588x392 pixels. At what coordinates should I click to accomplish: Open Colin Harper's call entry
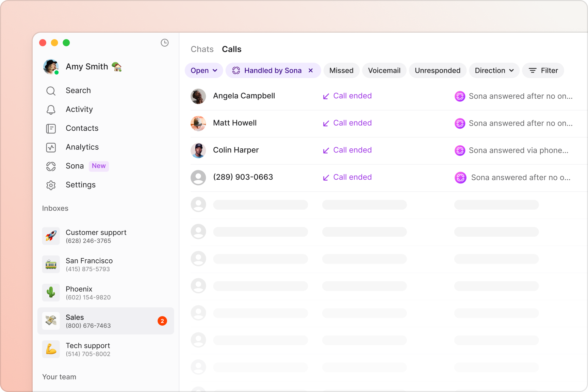coord(388,150)
